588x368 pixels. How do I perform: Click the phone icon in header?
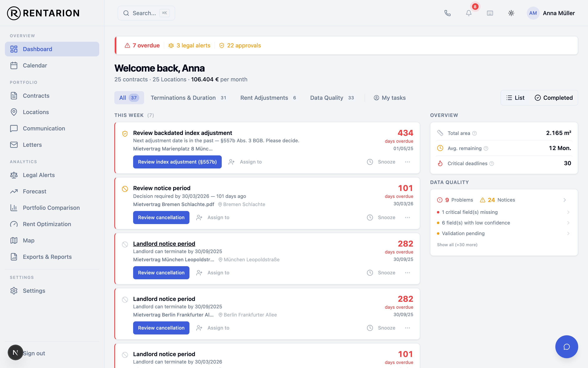[x=447, y=13]
